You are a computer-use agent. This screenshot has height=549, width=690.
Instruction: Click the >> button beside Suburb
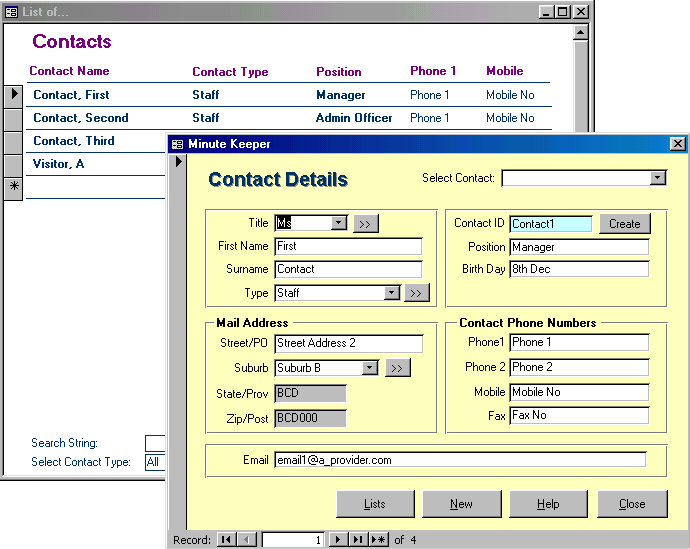[398, 368]
